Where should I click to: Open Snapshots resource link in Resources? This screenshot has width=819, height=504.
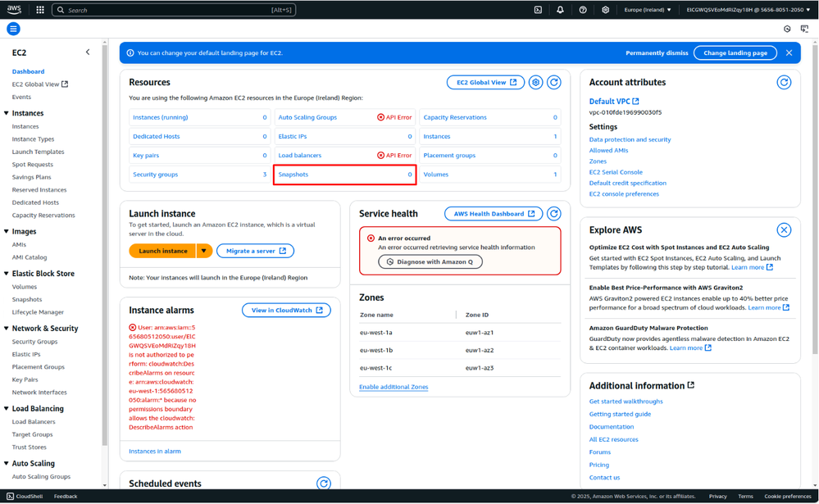point(293,175)
